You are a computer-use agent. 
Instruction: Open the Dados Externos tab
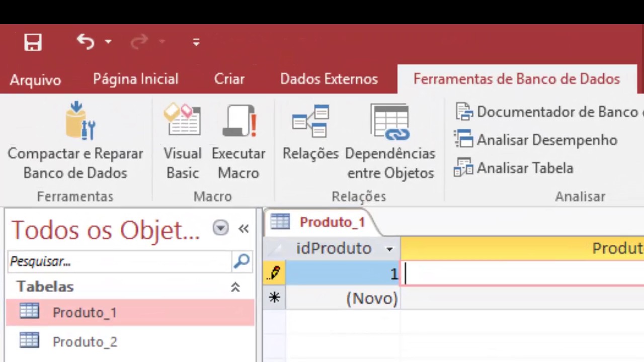tap(329, 79)
